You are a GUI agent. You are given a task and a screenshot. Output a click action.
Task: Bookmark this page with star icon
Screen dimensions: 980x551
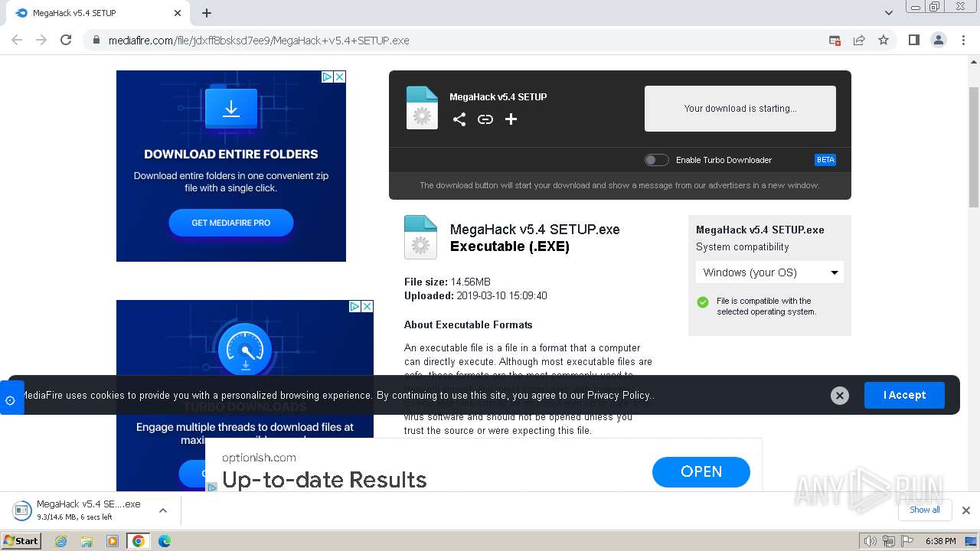884,40
